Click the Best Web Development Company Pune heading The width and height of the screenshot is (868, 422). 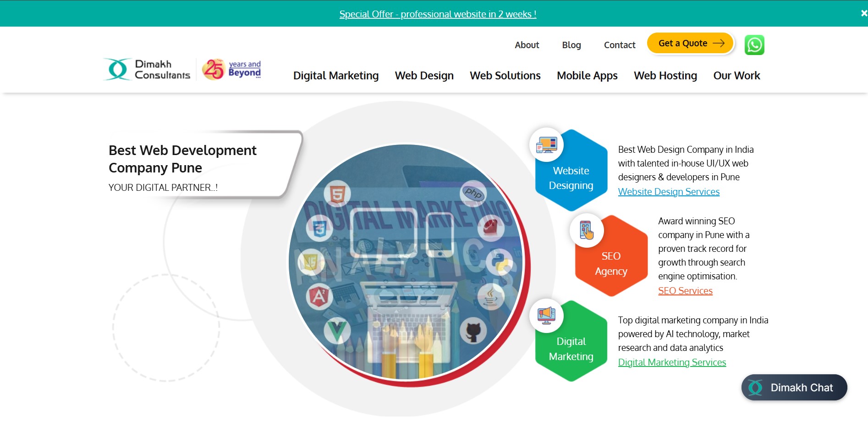point(182,159)
